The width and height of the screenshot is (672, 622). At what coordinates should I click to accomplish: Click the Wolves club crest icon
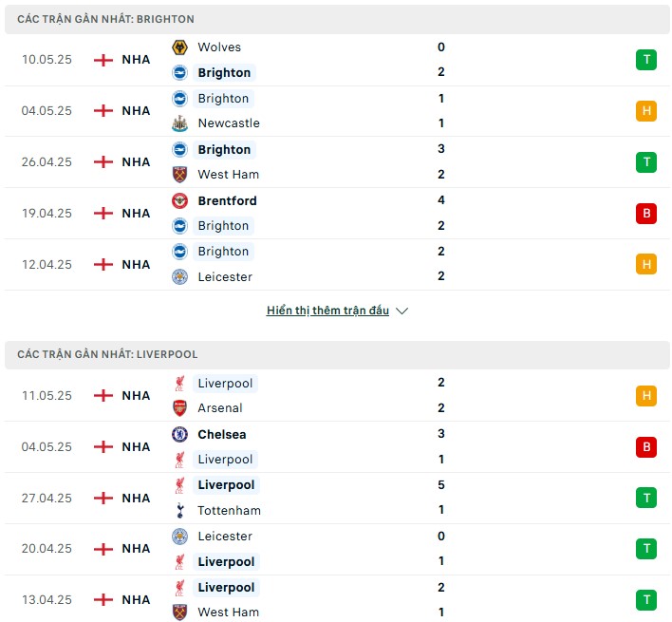(x=179, y=47)
